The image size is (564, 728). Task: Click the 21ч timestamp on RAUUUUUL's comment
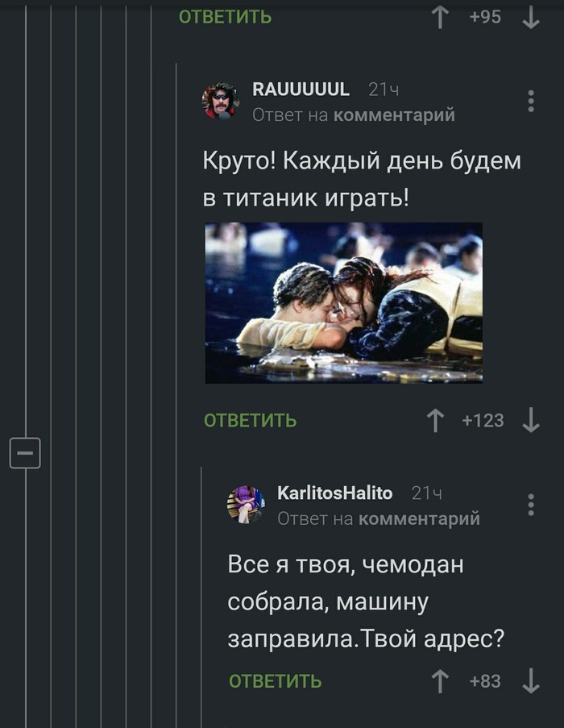[x=384, y=89]
